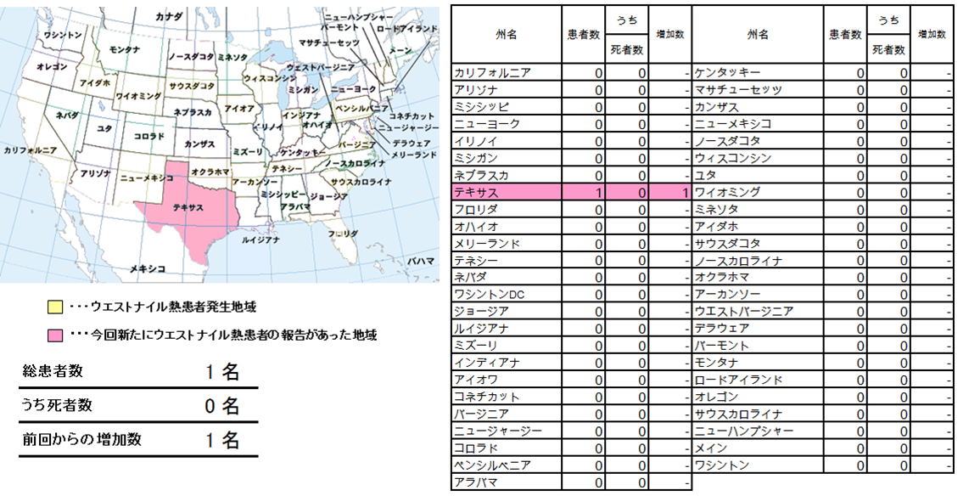Click the メキシコ label on the map
This screenshot has width=980, height=496.
(148, 269)
